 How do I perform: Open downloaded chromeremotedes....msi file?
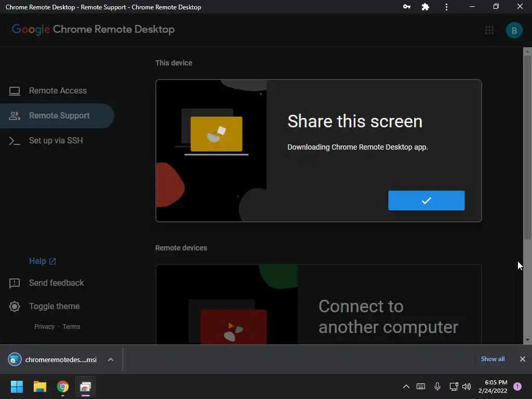pos(61,360)
